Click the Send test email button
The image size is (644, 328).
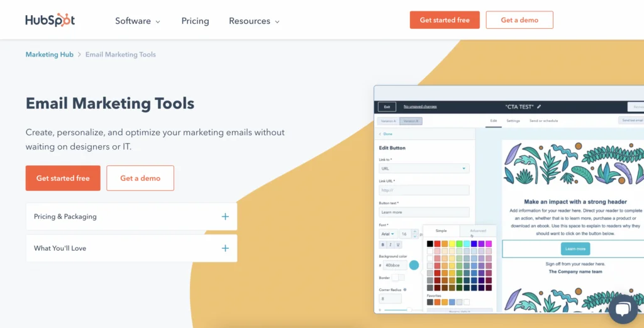click(631, 120)
